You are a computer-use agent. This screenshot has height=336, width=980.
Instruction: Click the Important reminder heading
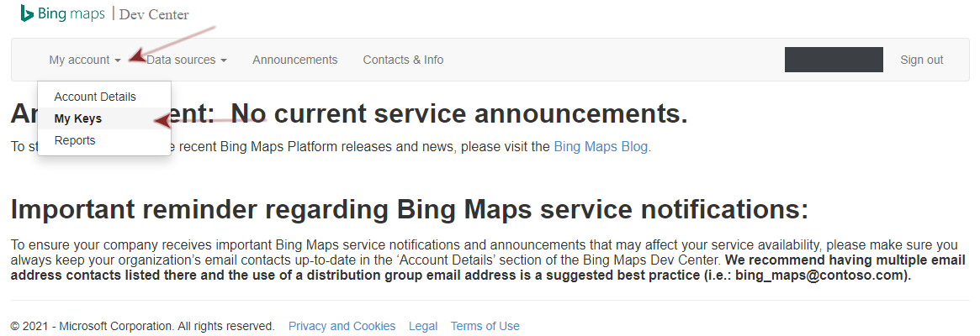point(410,210)
